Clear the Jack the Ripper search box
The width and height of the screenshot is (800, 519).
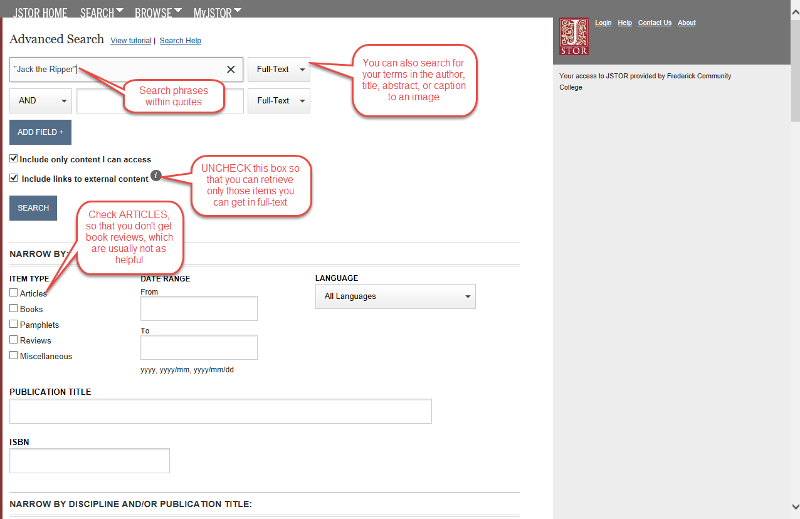[x=231, y=69]
